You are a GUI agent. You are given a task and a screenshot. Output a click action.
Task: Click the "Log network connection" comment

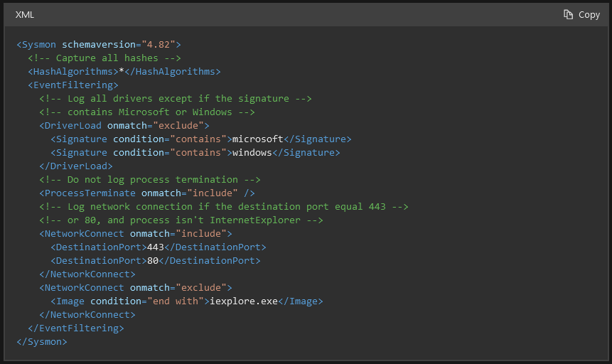[x=224, y=207]
